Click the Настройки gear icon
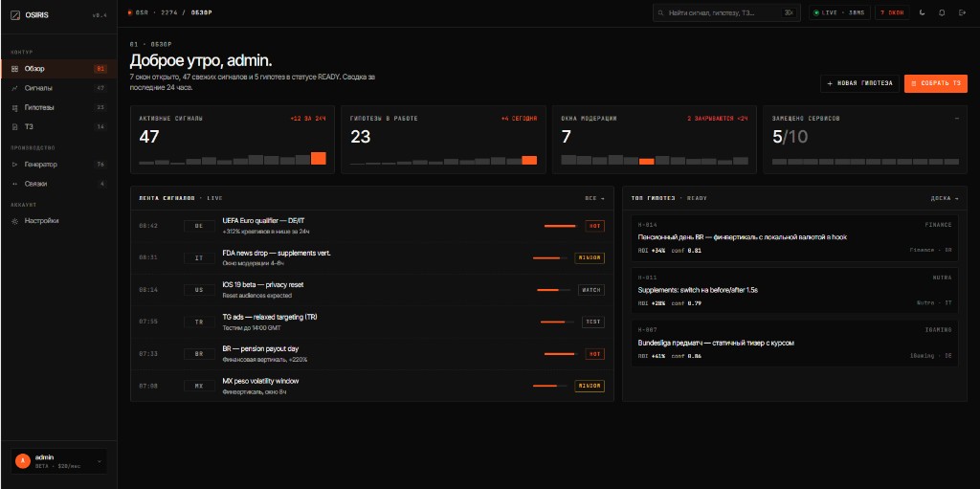Screen dimensions: 980x489 [x=15, y=221]
